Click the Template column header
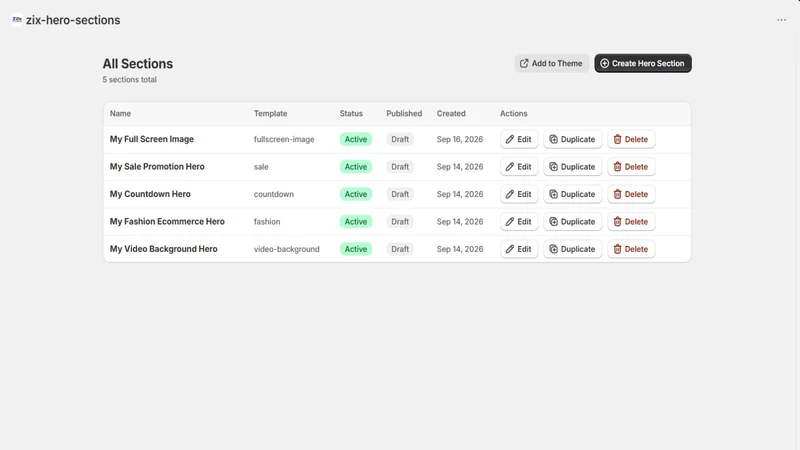 click(x=270, y=114)
